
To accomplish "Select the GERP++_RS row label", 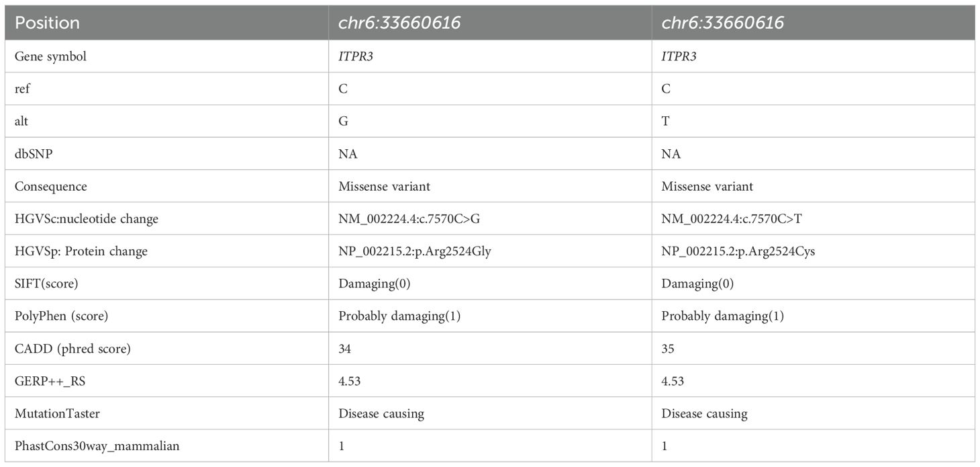I will (50, 381).
